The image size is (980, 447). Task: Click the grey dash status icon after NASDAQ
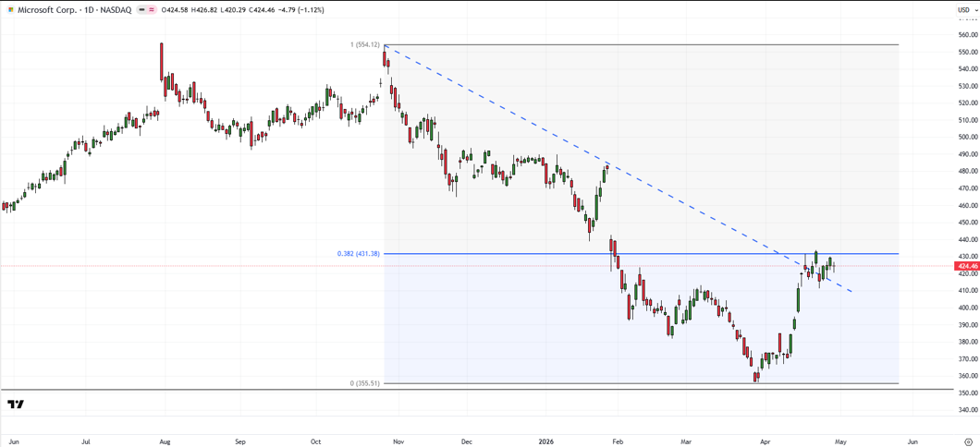pos(142,10)
